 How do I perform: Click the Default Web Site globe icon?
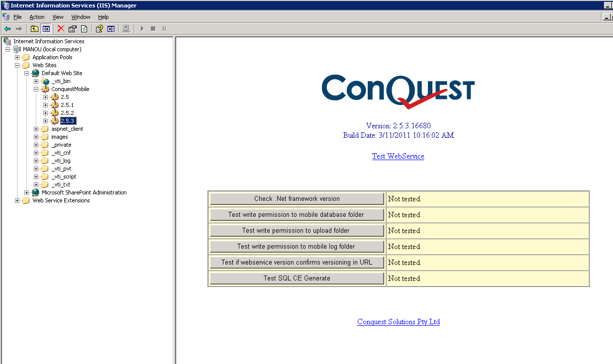coord(35,73)
